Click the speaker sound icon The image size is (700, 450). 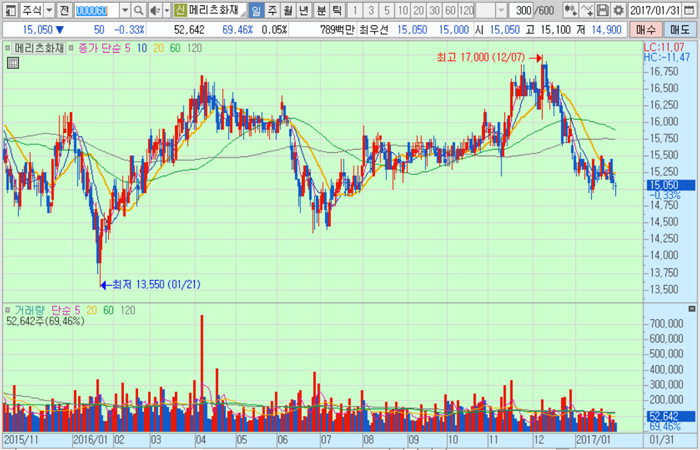pyautogui.click(x=154, y=10)
